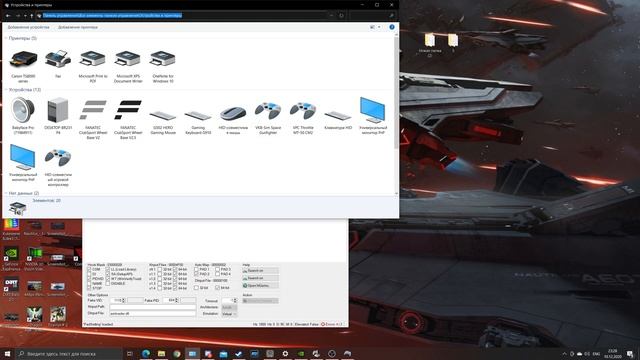Click Добавление устройства in the toolbar
The image size is (640, 360).
[x=28, y=27]
